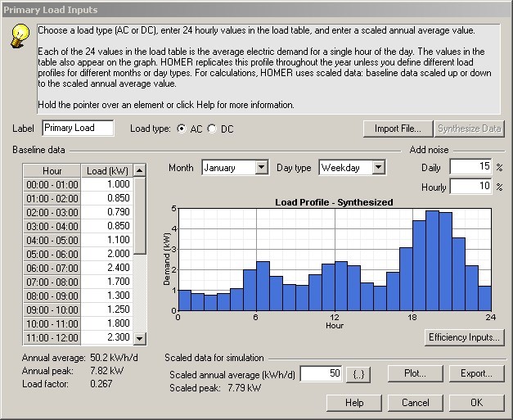Click the light bulb hint icon
This screenshot has width=513, height=420.
click(x=20, y=36)
